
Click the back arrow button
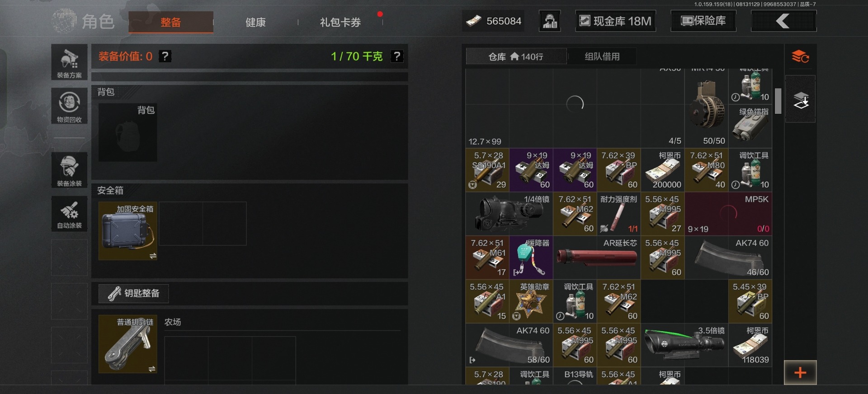pyautogui.click(x=783, y=21)
